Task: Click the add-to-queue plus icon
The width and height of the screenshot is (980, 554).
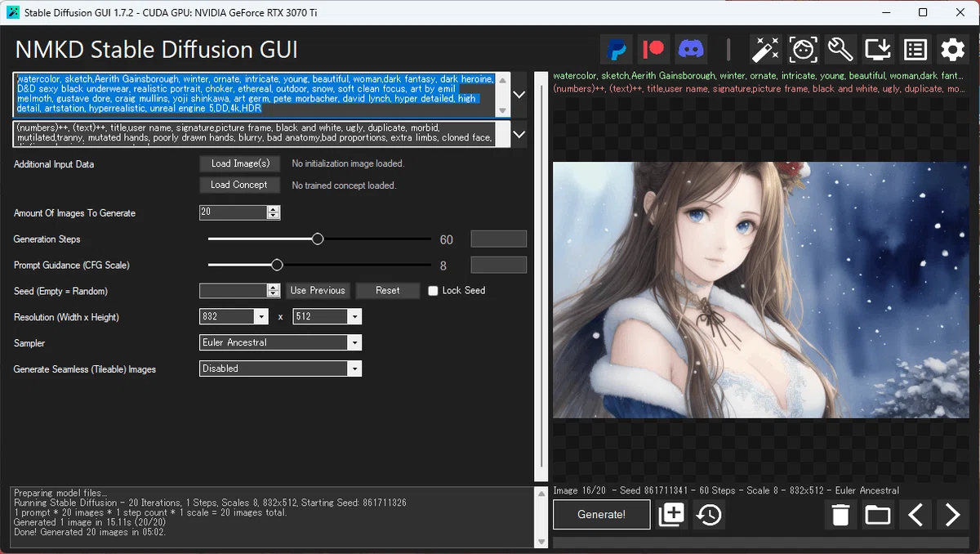Action: pyautogui.click(x=671, y=515)
